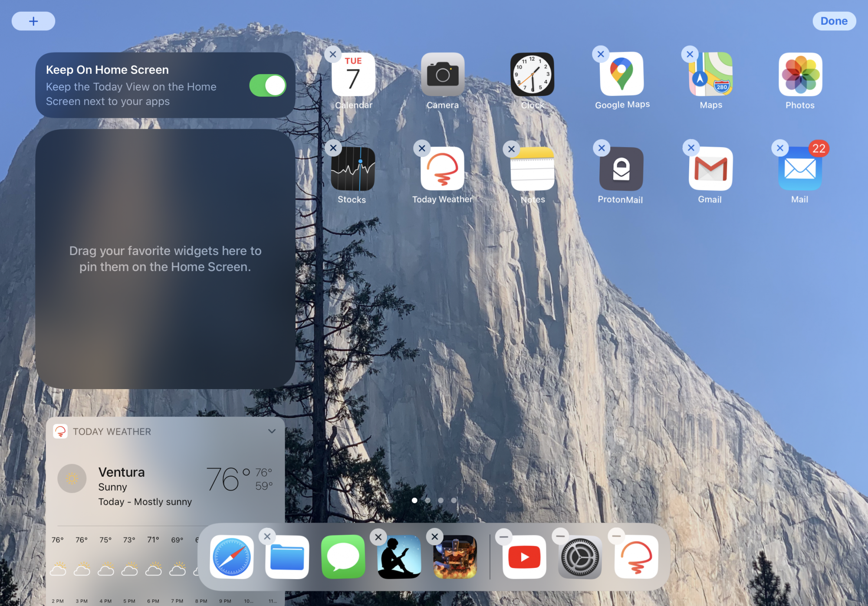The width and height of the screenshot is (868, 606).
Task: Open the ProtonMail app icon
Action: (621, 169)
